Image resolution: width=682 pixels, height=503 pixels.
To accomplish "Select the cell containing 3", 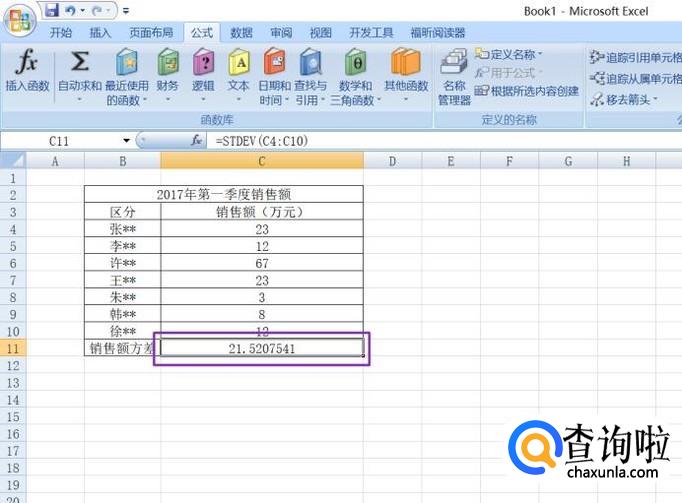I will 262,297.
